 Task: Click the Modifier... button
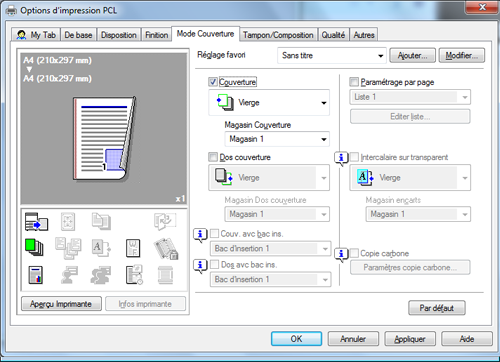tap(462, 55)
